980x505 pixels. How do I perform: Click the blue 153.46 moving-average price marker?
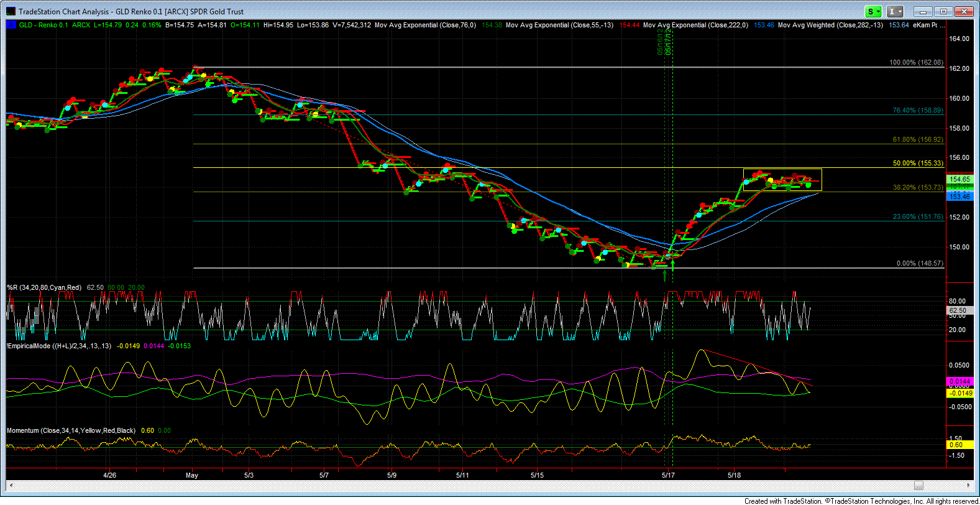[960, 197]
